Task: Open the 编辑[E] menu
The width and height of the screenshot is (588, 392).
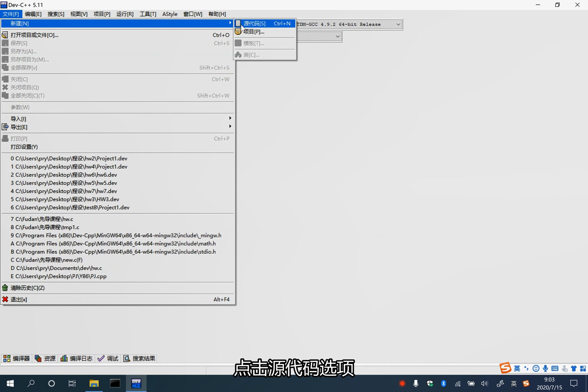Action: coord(33,14)
